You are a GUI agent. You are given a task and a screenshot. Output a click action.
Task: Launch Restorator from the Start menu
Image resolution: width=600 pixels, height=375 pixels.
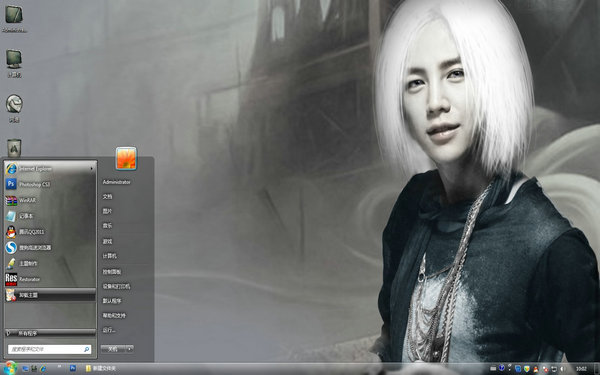[50, 279]
